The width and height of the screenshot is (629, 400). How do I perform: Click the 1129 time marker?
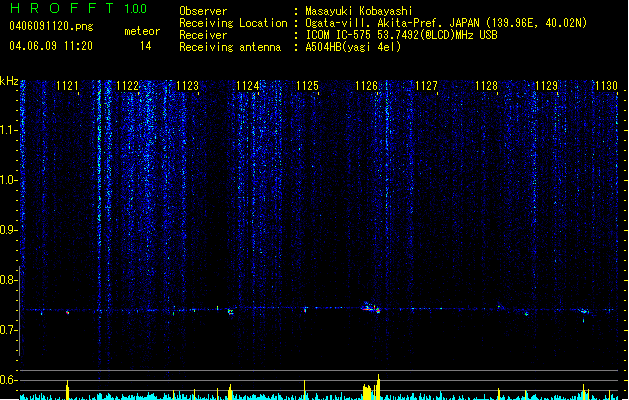[546, 86]
